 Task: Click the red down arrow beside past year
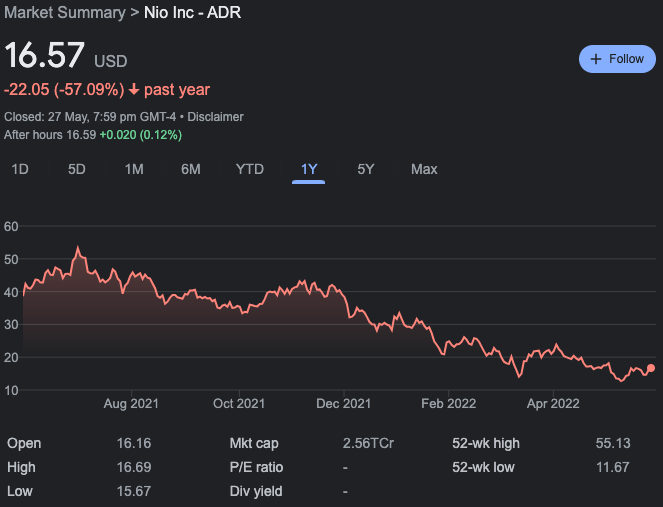pos(134,90)
